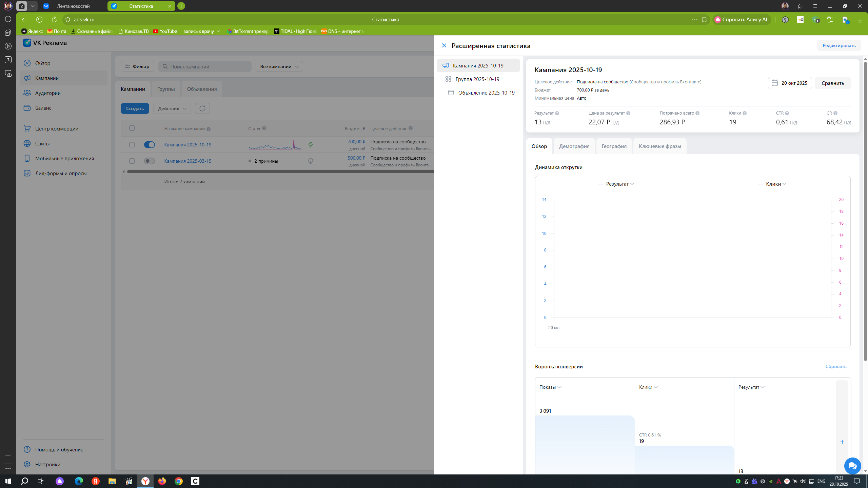Open the date picker 20 окт 2025
The height and width of the screenshot is (488, 868).
pyautogui.click(x=790, y=83)
